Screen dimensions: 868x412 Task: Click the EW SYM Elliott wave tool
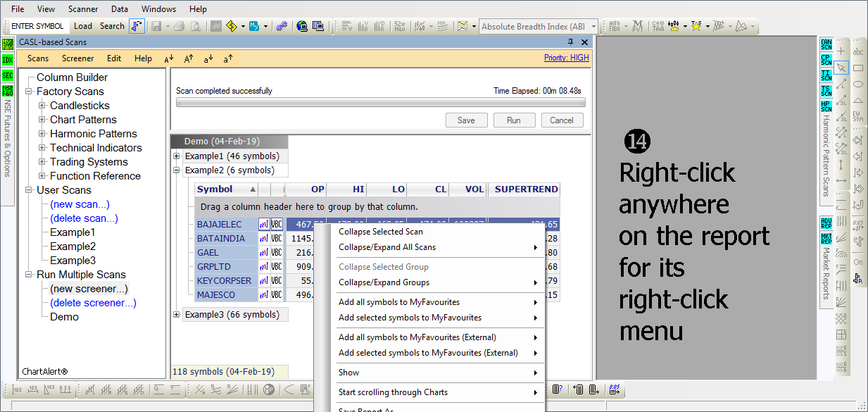(858, 116)
